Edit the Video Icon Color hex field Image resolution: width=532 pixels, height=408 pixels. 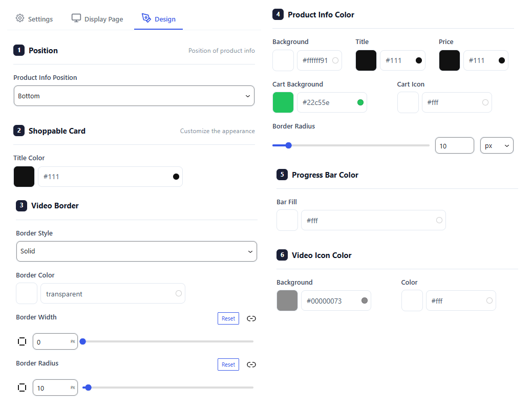pos(461,300)
